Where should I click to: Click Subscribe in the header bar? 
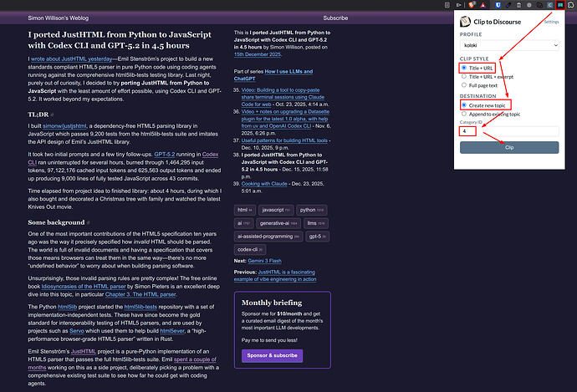point(335,18)
